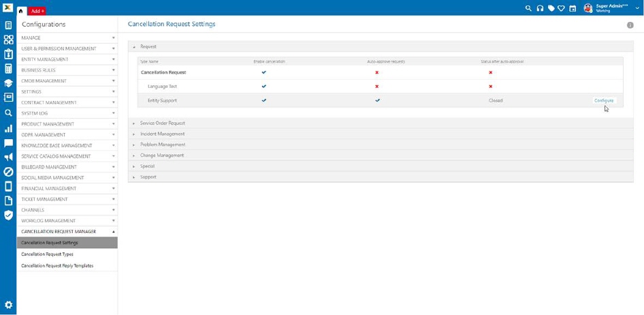Image resolution: width=644 pixels, height=315 pixels.
Task: Click the magnifier search icon in header
Action: coord(528,8)
